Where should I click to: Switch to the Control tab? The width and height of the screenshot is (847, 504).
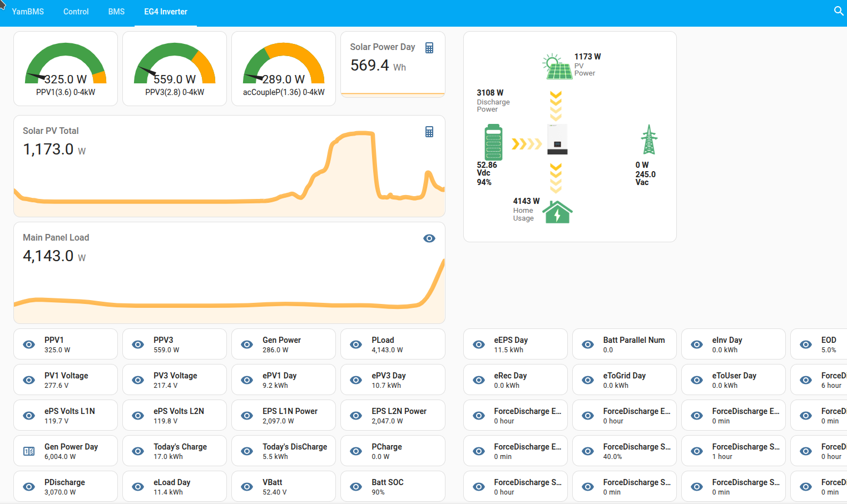pos(76,12)
